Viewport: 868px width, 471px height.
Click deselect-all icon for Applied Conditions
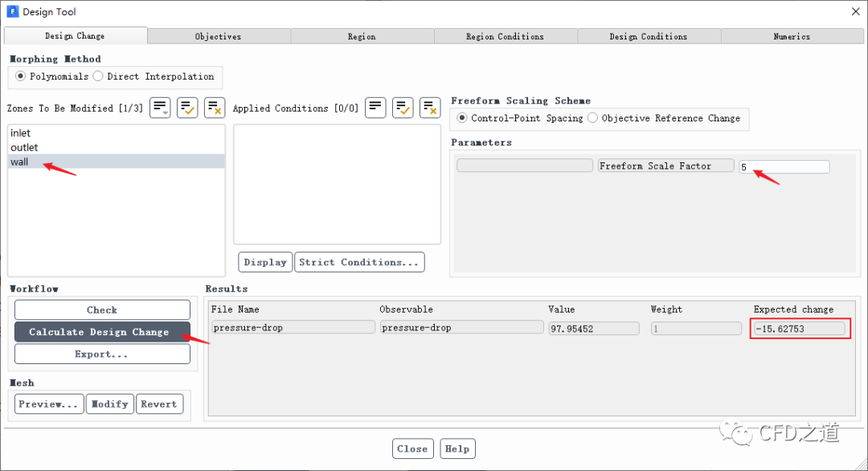[x=430, y=108]
